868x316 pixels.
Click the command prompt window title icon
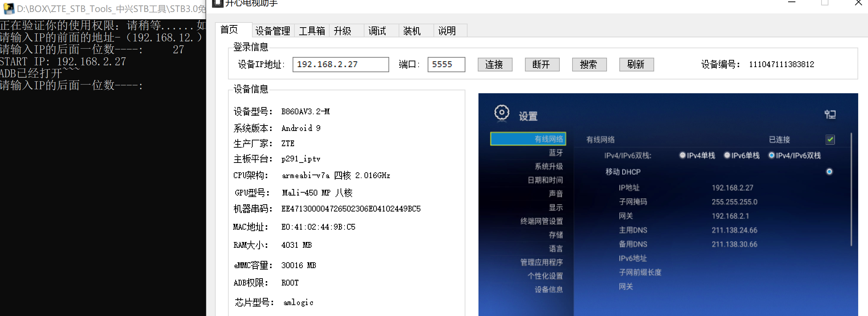(x=8, y=8)
